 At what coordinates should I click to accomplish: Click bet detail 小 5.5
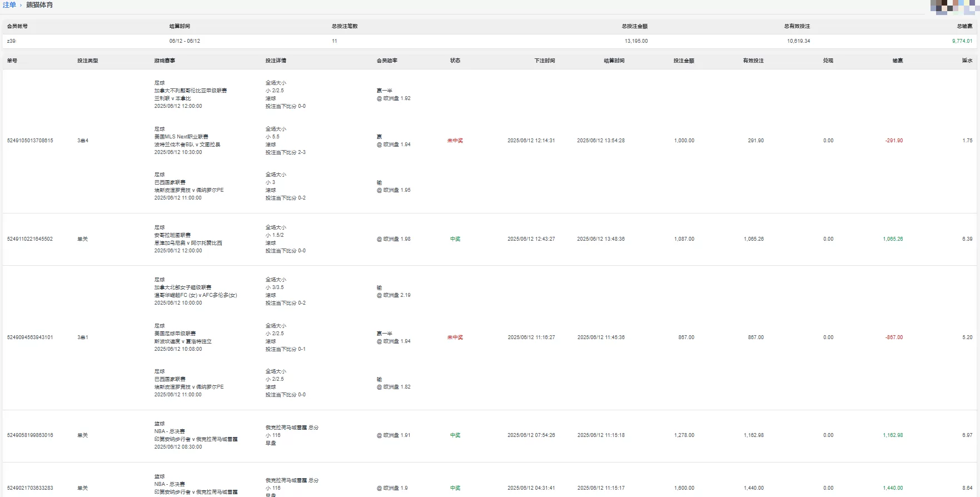(272, 137)
